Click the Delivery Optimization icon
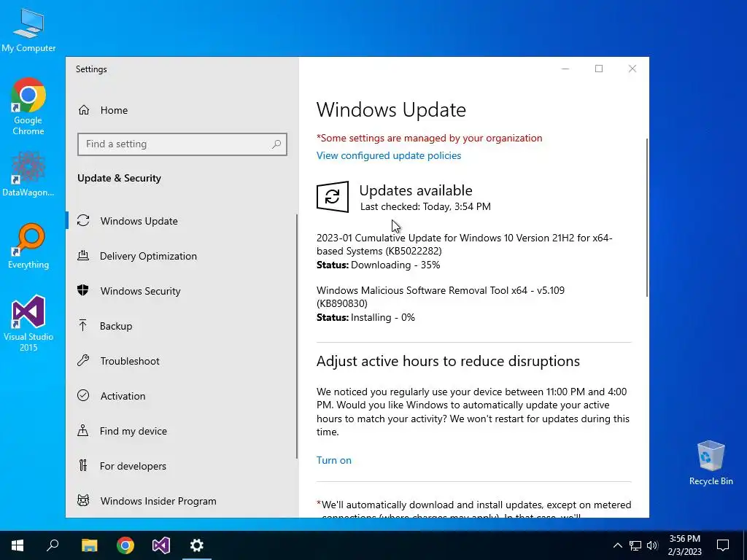The width and height of the screenshot is (747, 560). 83,256
